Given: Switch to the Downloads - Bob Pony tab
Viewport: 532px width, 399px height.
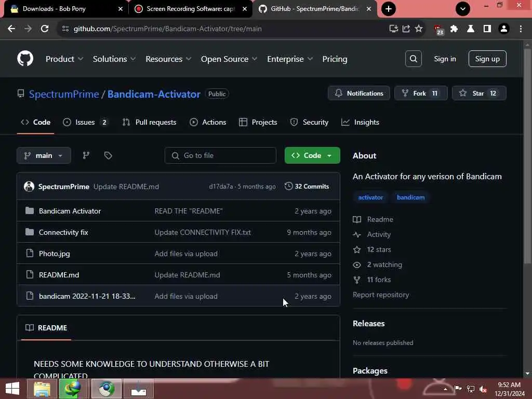Looking at the screenshot, I should coord(66,9).
